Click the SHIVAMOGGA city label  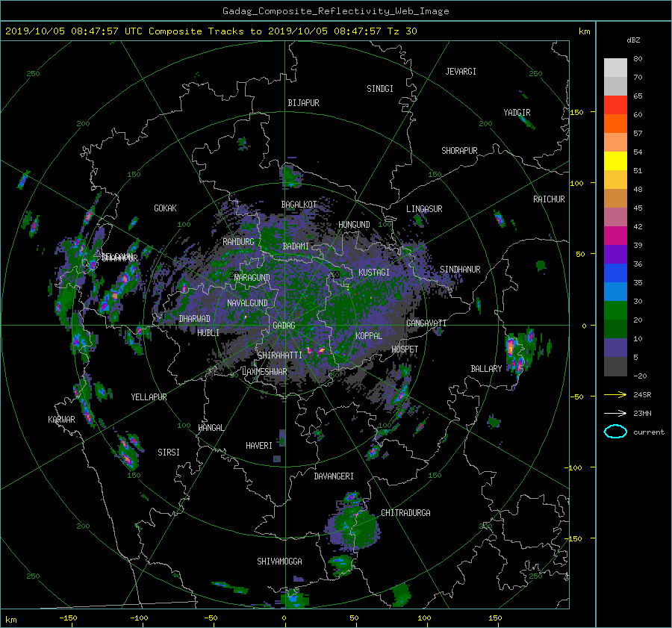coord(279,561)
